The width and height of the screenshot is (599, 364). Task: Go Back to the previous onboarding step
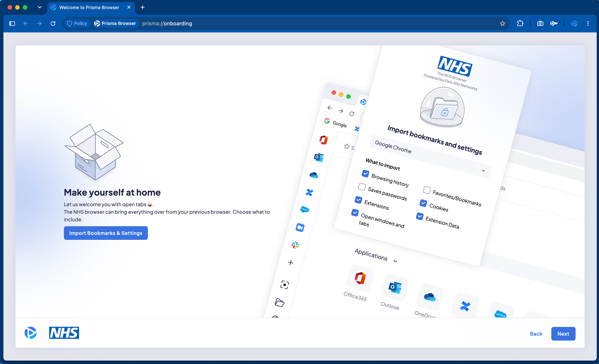pyautogui.click(x=536, y=333)
